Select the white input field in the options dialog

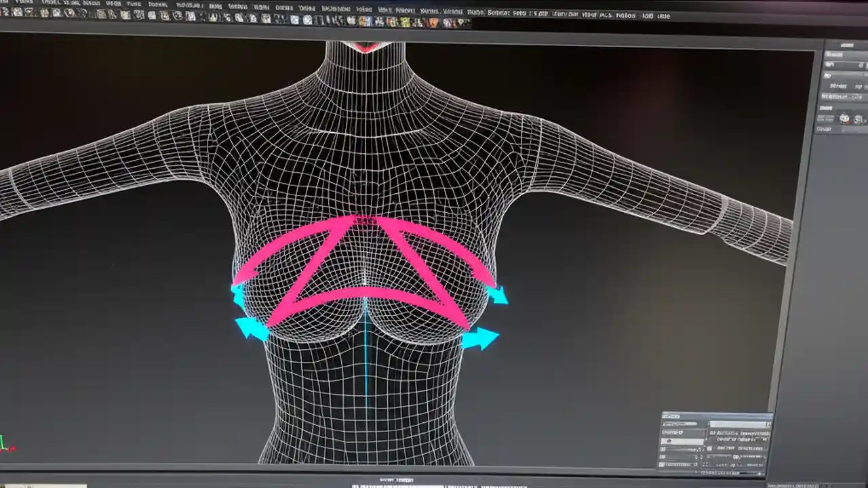click(682, 441)
